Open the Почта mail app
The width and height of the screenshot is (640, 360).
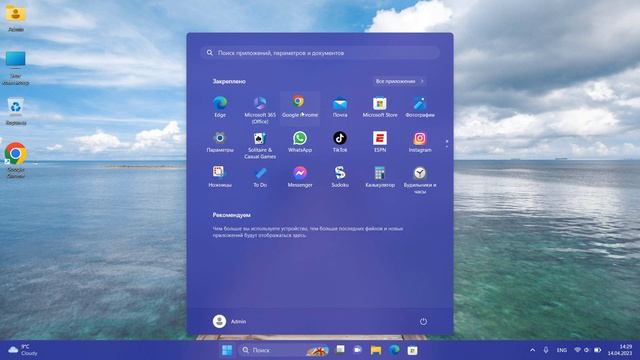click(x=340, y=107)
